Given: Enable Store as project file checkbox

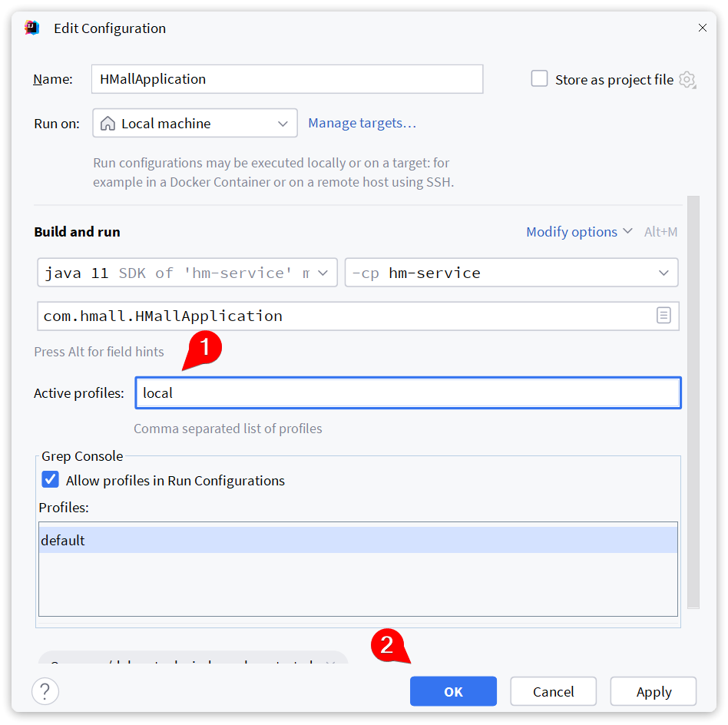Looking at the screenshot, I should click(540, 79).
